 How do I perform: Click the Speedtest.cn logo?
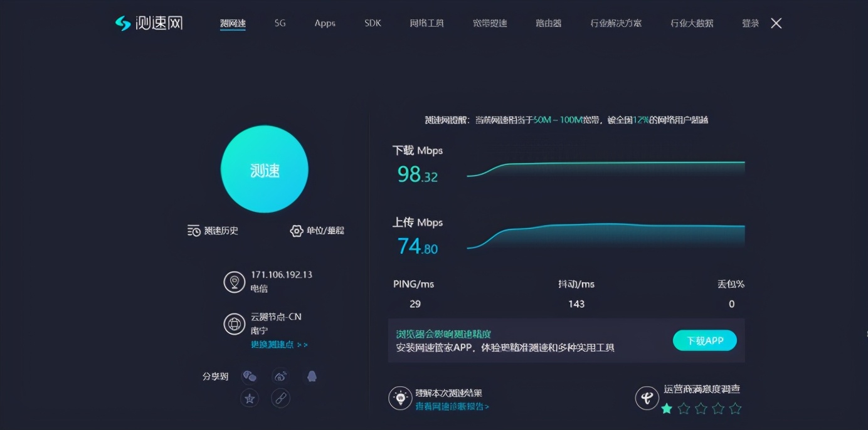[149, 23]
